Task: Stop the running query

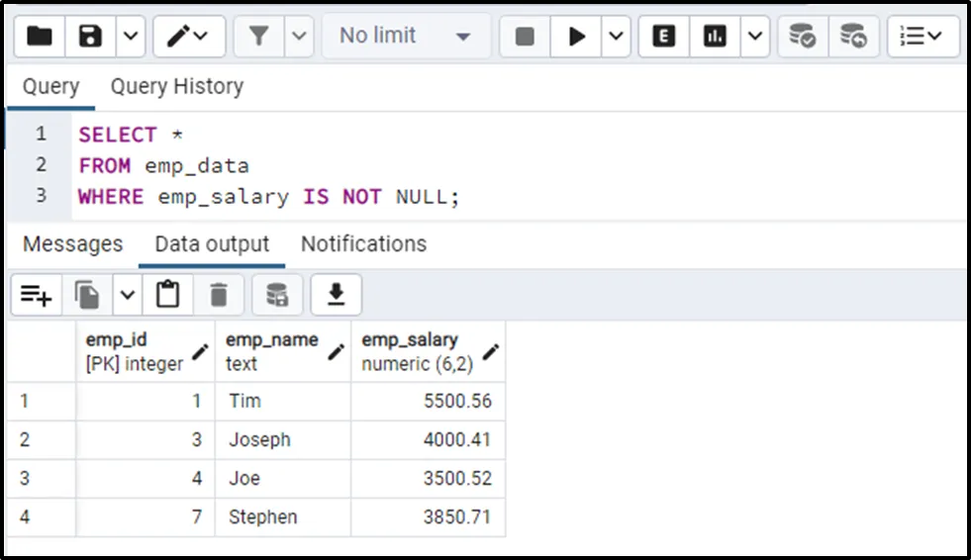Action: (525, 37)
